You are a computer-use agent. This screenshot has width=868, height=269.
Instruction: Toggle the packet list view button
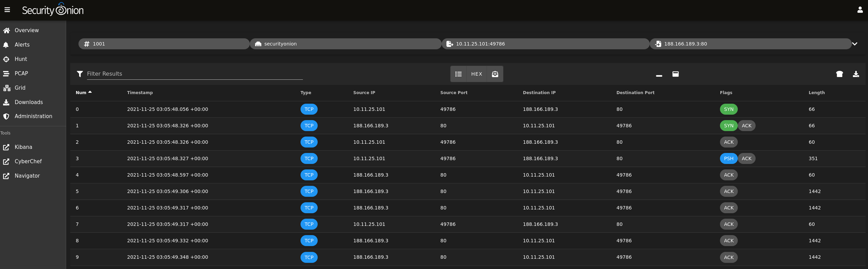(459, 74)
